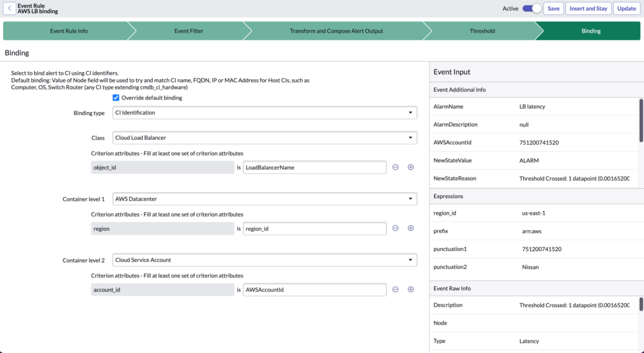Open Container level 1 AWS Datacenter dropdown
This screenshot has height=353, width=644.
pyautogui.click(x=265, y=199)
